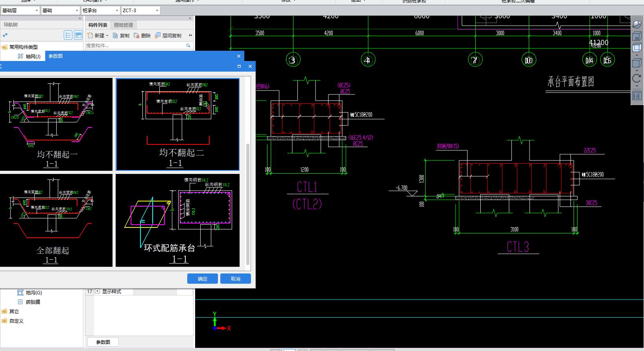
Task: Click the rotate view icon
Action: point(637,78)
